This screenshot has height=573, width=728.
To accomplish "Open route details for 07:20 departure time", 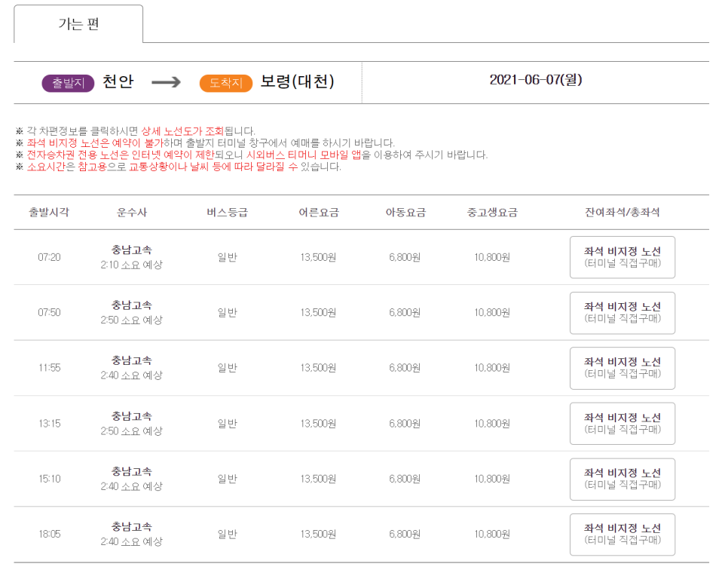I will point(49,257).
